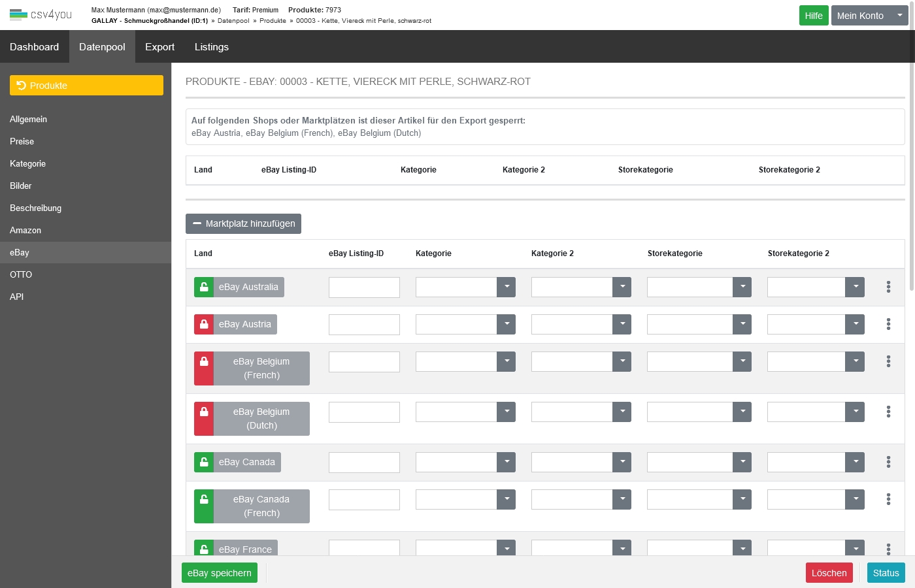Toggle the red lock for eBay Austria

(204, 325)
